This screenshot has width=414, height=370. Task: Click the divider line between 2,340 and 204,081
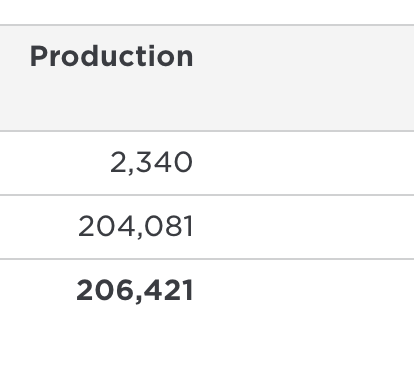pos(207,195)
